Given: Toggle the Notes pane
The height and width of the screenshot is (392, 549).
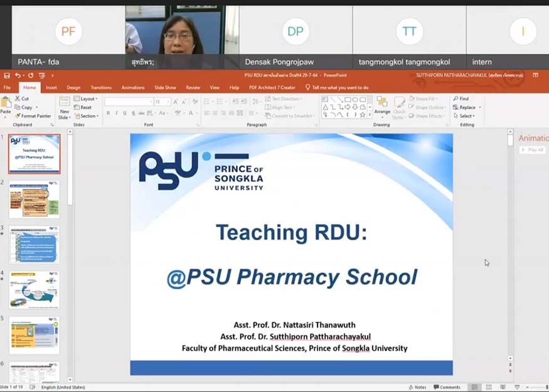Looking at the screenshot, I should point(418,387).
